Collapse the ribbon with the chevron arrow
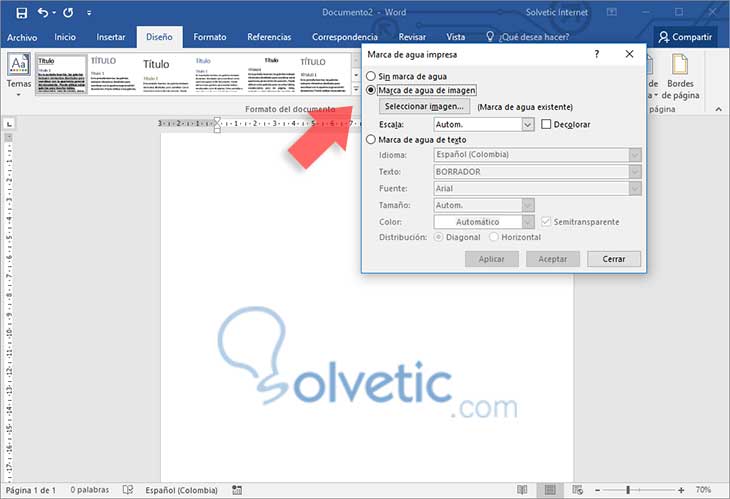Screen dimensions: 730x499 [x=719, y=109]
